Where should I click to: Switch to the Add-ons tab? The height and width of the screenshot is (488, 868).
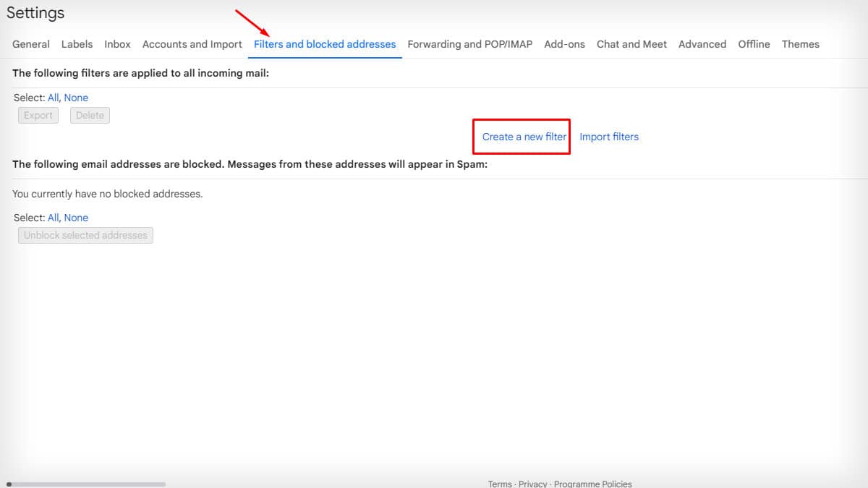(x=564, y=44)
